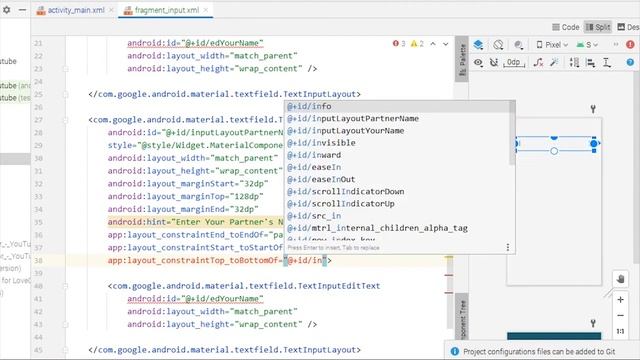Open the API version S dropdown
Screen dimensions: 640x360
tap(587, 44)
